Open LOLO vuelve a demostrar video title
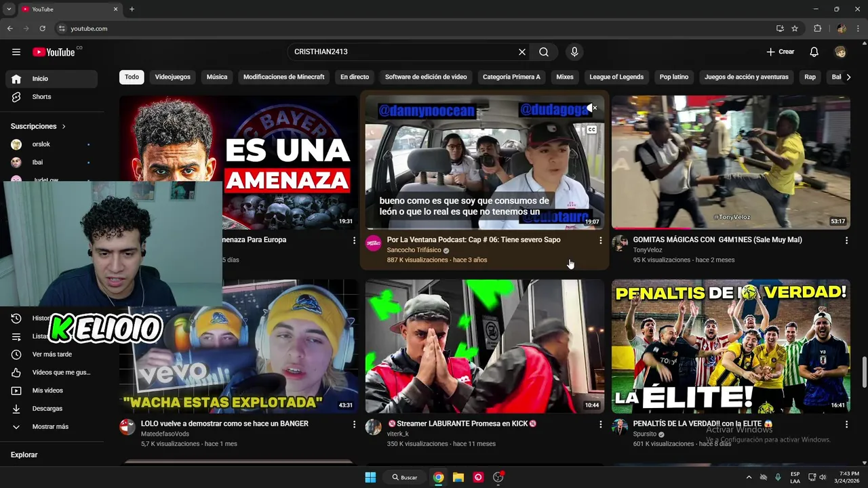Screen dimensions: 868x488 [x=224, y=424]
